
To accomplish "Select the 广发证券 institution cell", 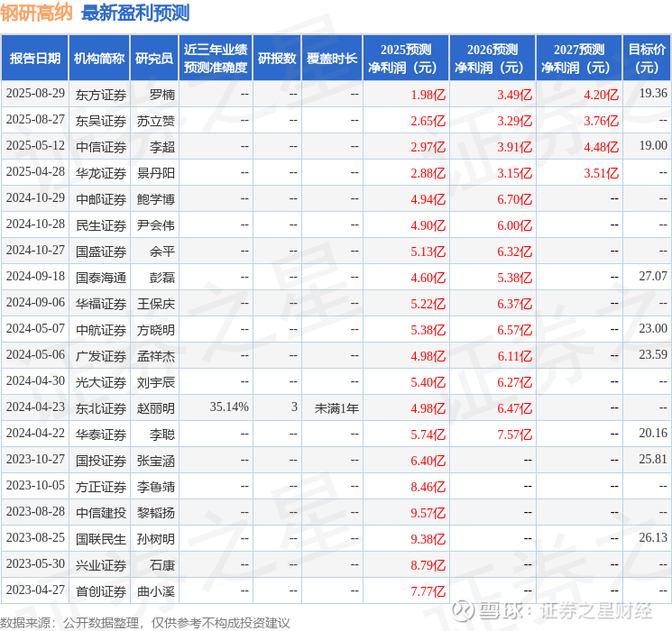I will tap(101, 356).
